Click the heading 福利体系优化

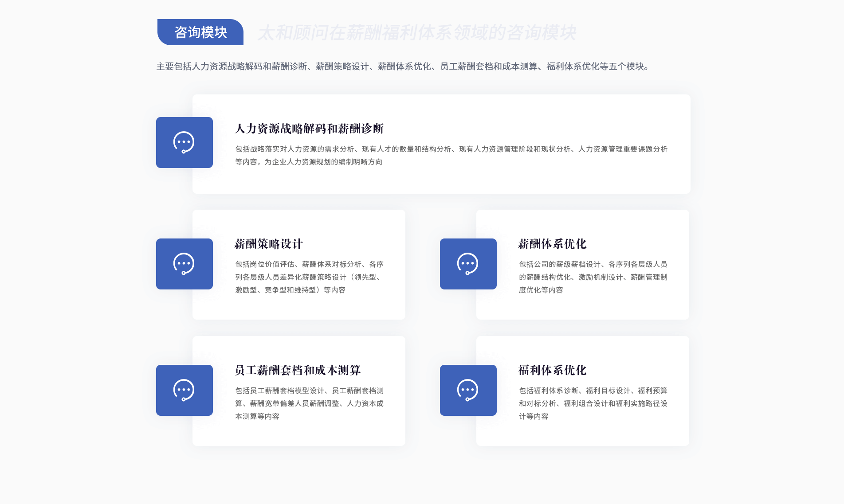553,370
